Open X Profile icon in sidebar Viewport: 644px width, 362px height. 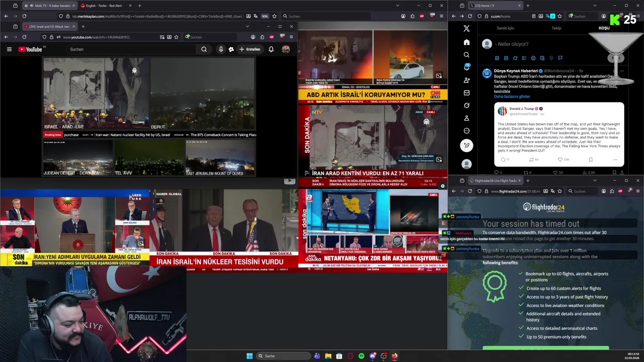click(466, 118)
